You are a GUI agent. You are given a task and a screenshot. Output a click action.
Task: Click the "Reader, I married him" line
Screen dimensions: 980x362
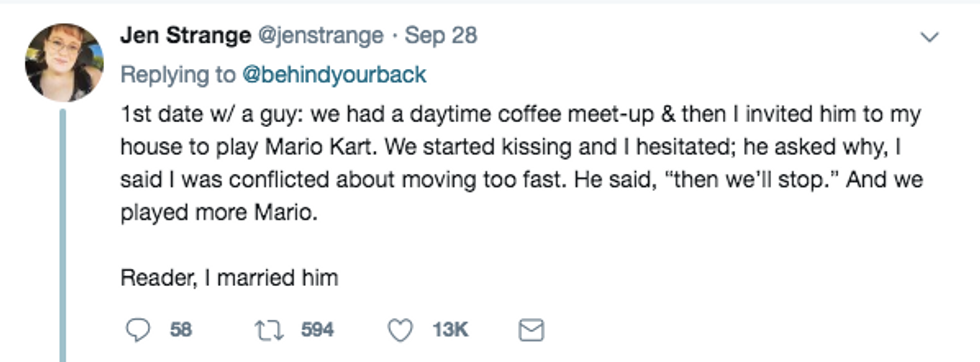[229, 278]
